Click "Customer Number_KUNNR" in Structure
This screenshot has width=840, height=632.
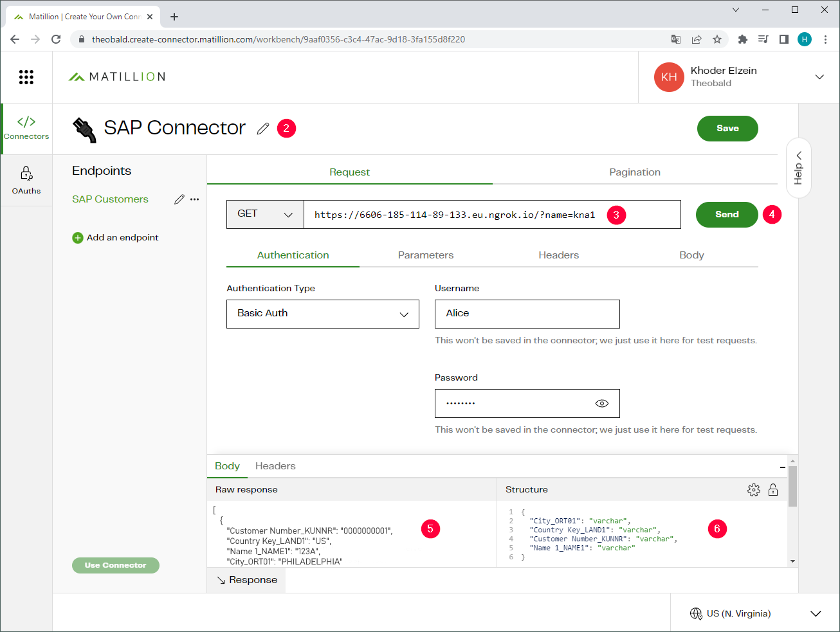(578, 539)
